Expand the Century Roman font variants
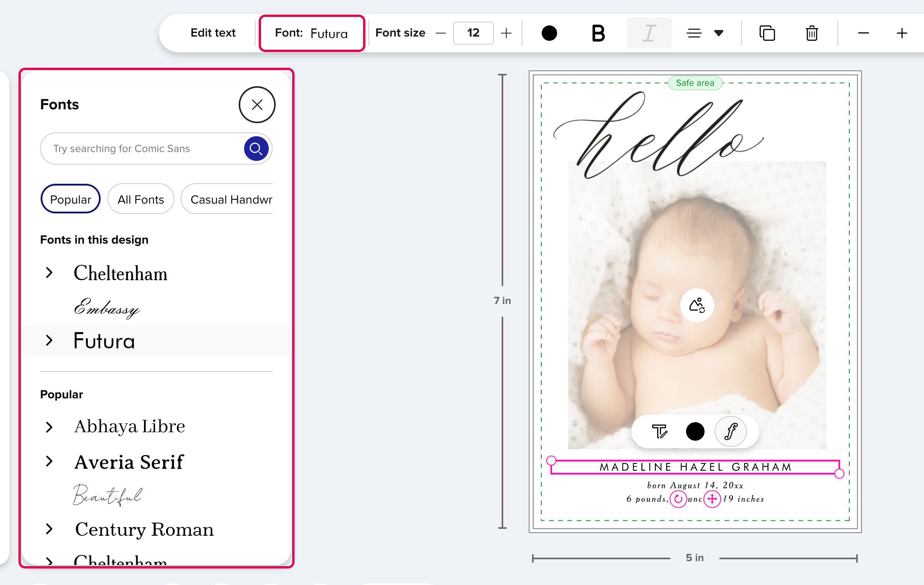The image size is (924, 585). [x=49, y=529]
